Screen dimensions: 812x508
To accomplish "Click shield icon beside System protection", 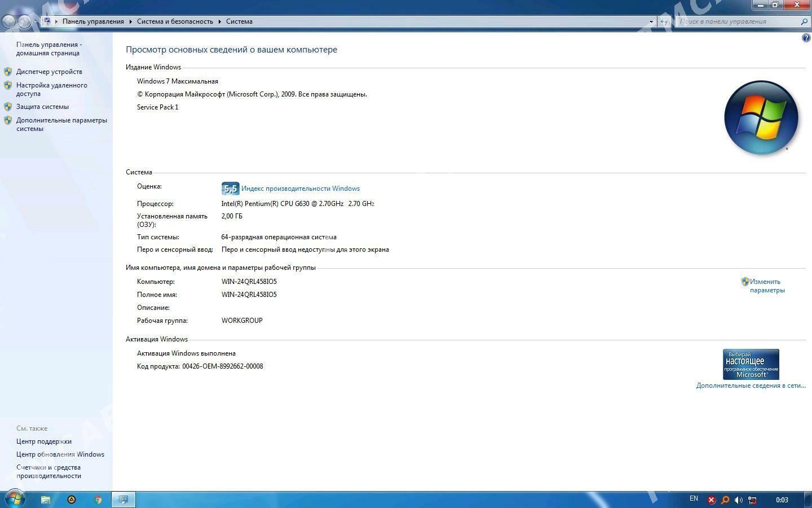I will [x=8, y=106].
